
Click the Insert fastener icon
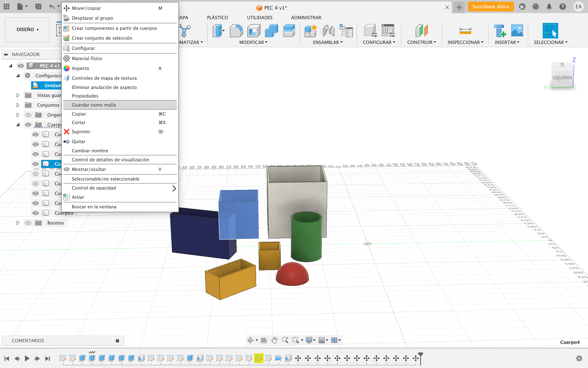click(x=500, y=31)
